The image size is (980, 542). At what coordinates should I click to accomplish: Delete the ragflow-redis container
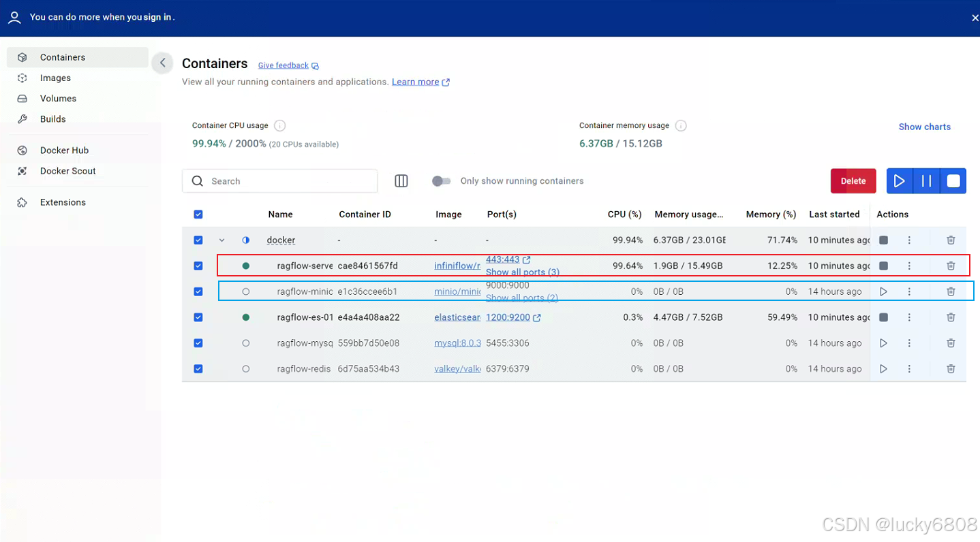click(951, 369)
